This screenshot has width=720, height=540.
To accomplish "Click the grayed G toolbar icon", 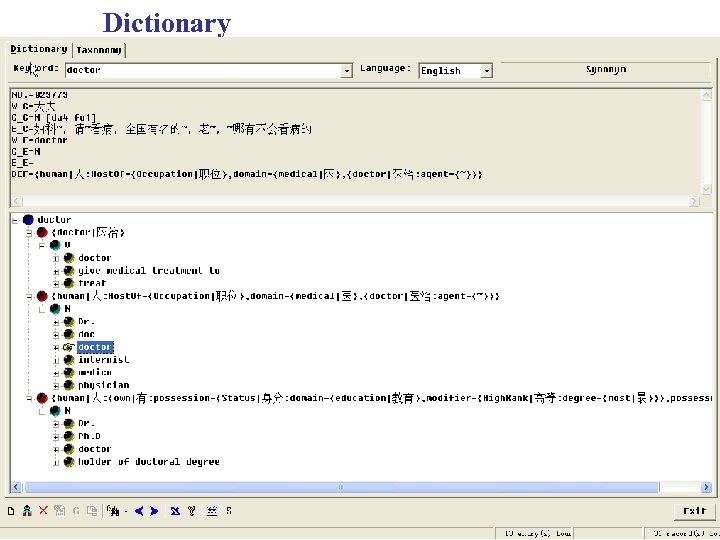I will 76,511.
